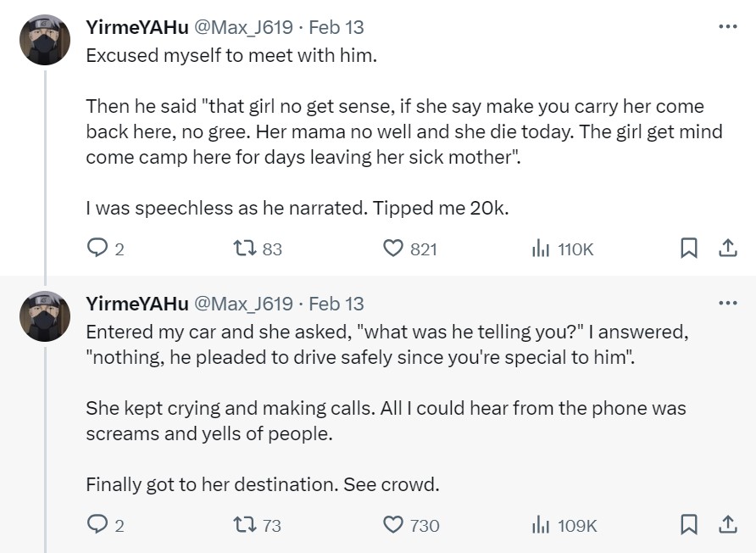View analytics for the 109K views tweet
756x553 pixels.
tap(541, 525)
